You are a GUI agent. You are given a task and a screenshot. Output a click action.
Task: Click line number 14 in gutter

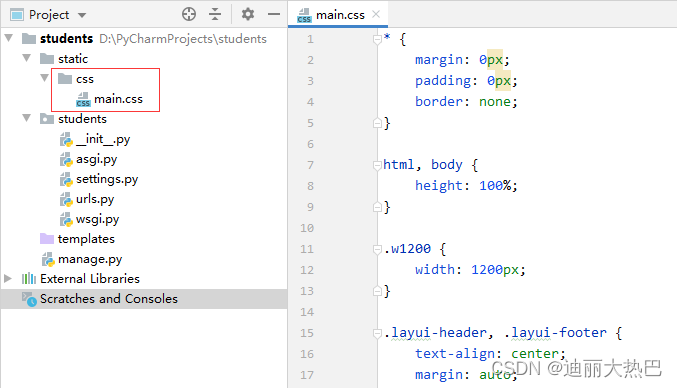[x=307, y=312]
